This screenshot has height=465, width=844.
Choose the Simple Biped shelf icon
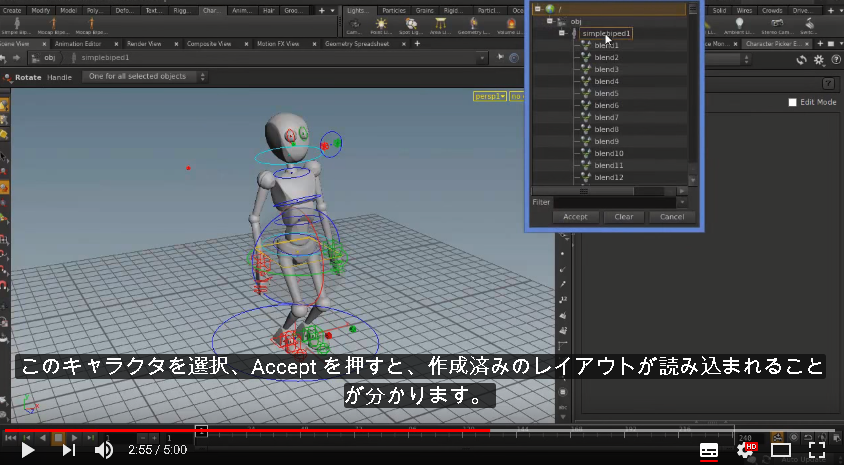click(x=17, y=25)
